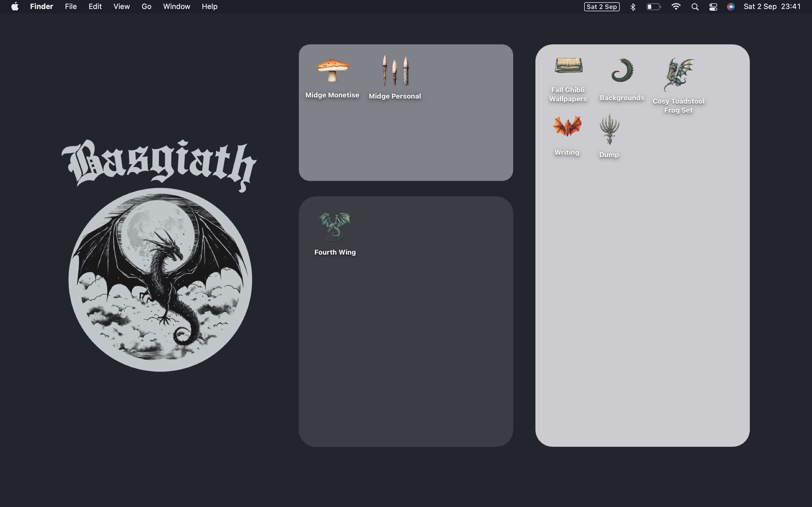Open Control Center
This screenshot has width=812, height=507.
tap(713, 6)
